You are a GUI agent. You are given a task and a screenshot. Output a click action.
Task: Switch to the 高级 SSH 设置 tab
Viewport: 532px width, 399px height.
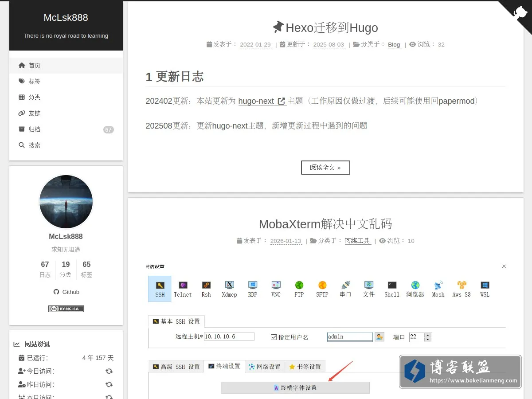(176, 367)
